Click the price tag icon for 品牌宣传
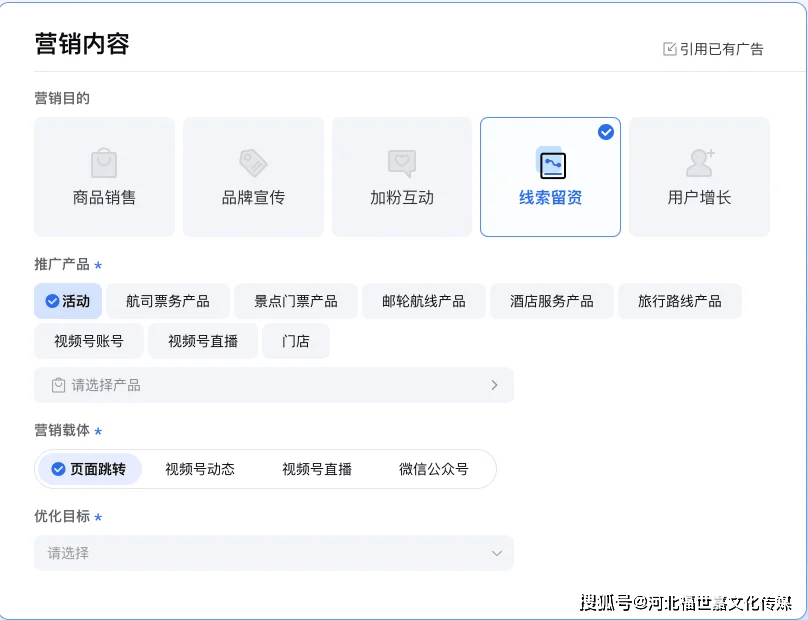Viewport: 808px width, 620px height. tap(253, 163)
